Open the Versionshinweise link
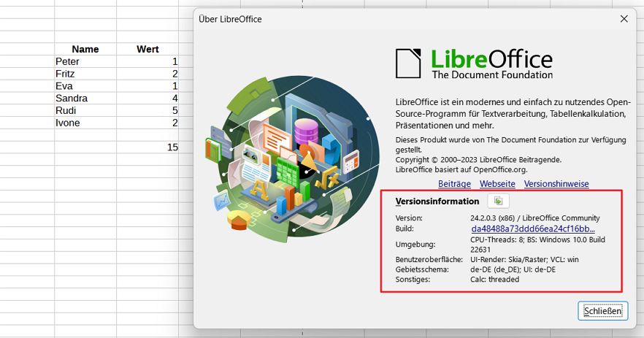 (x=556, y=183)
